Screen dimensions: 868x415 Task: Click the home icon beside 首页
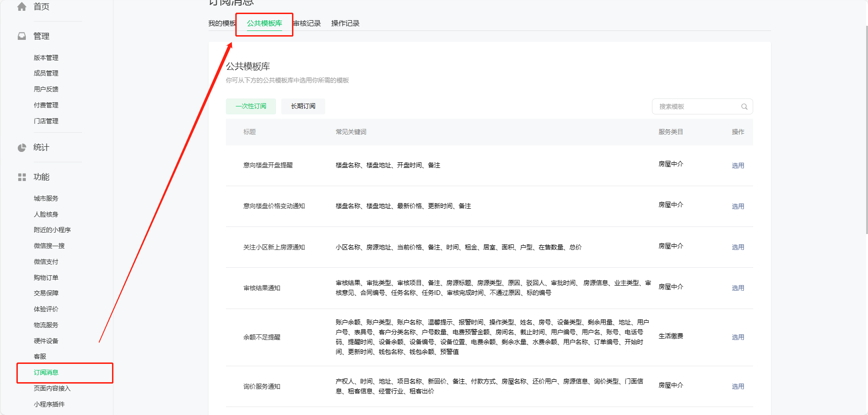tap(22, 7)
